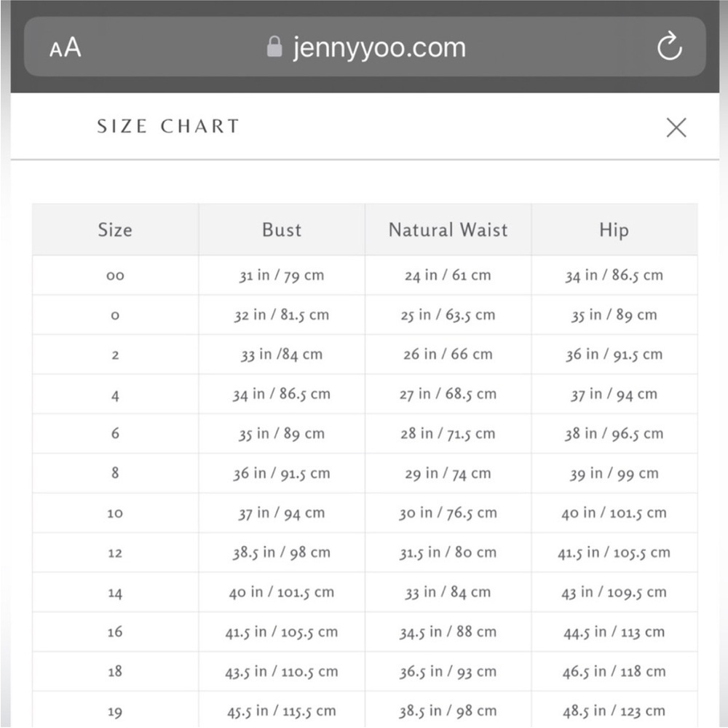This screenshot has width=728, height=728.
Task: Tap the AA text size icon
Action: (x=66, y=47)
